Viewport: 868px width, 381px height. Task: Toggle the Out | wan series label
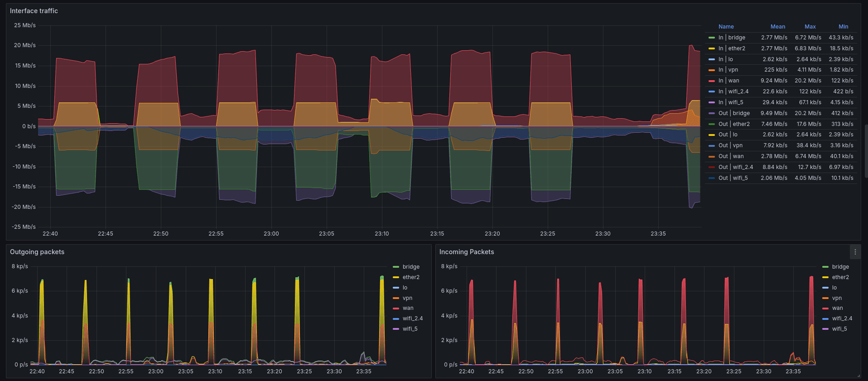pyautogui.click(x=731, y=156)
